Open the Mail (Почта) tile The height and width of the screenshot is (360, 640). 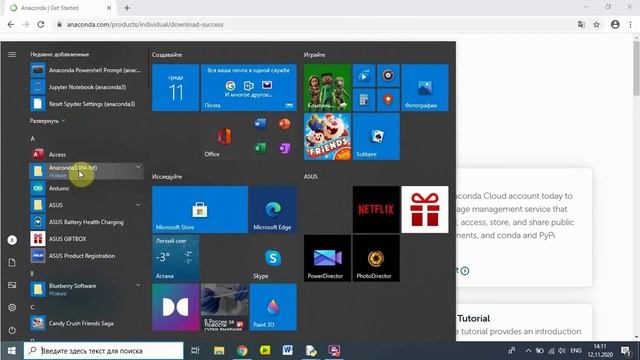pos(249,87)
